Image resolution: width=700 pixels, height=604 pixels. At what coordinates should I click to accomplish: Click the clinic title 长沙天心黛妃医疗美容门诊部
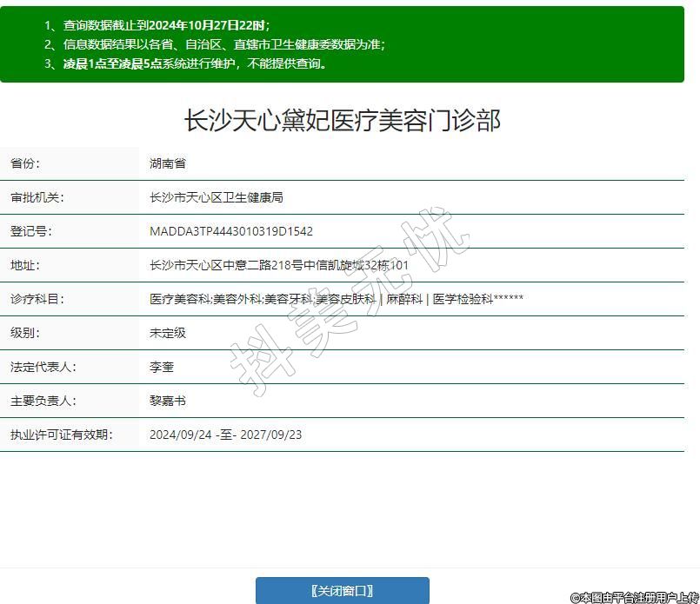click(x=342, y=120)
